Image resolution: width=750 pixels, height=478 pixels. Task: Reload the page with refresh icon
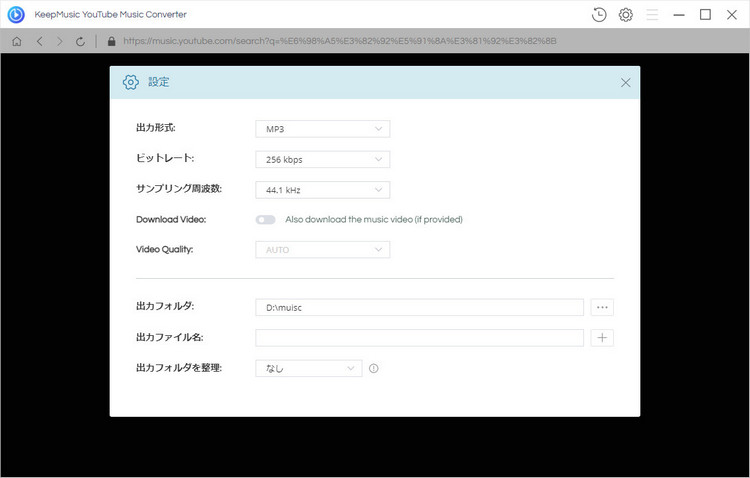pyautogui.click(x=81, y=42)
